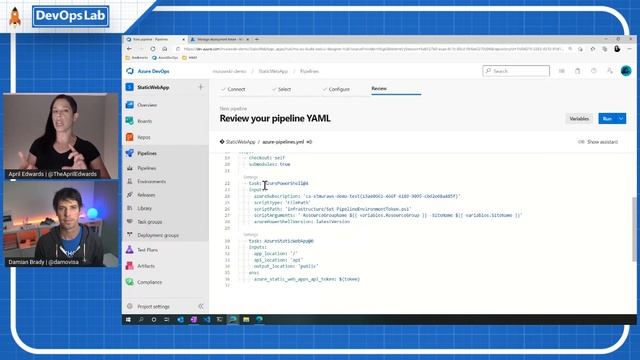Switch to the second browser tab
Screen dimensions: 640x360
tap(219, 40)
